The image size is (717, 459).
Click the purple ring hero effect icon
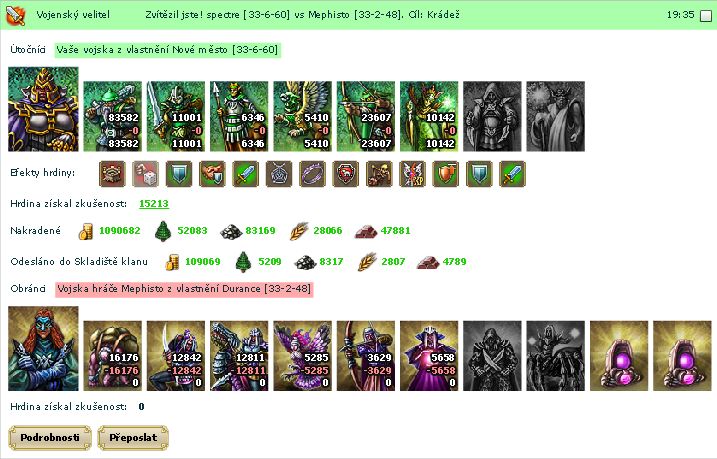[312, 174]
